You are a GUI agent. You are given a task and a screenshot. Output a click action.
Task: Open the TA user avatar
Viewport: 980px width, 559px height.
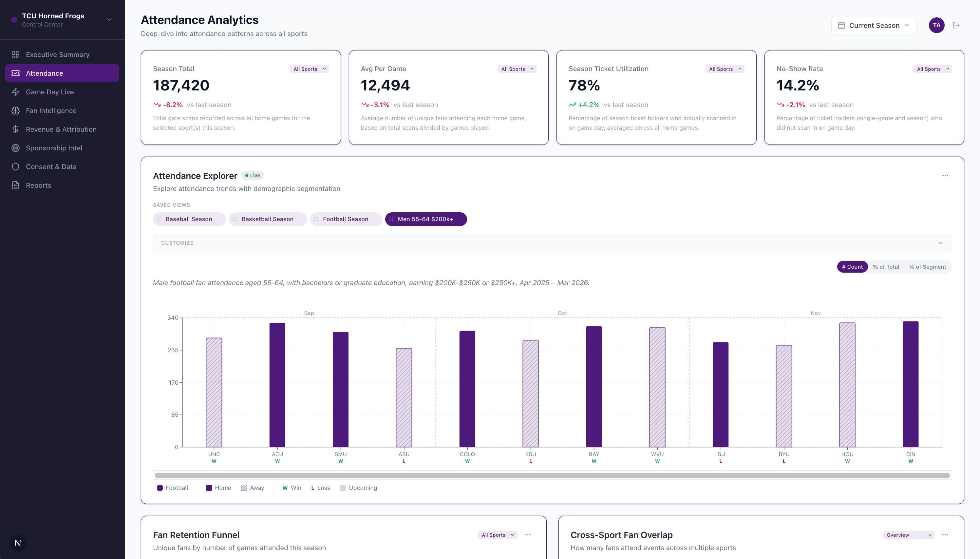[936, 25]
